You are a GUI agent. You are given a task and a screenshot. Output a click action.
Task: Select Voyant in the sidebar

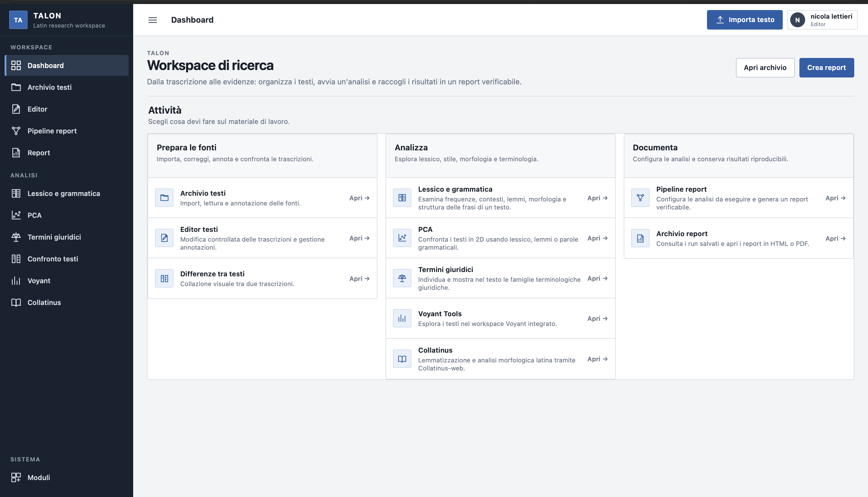67,281
